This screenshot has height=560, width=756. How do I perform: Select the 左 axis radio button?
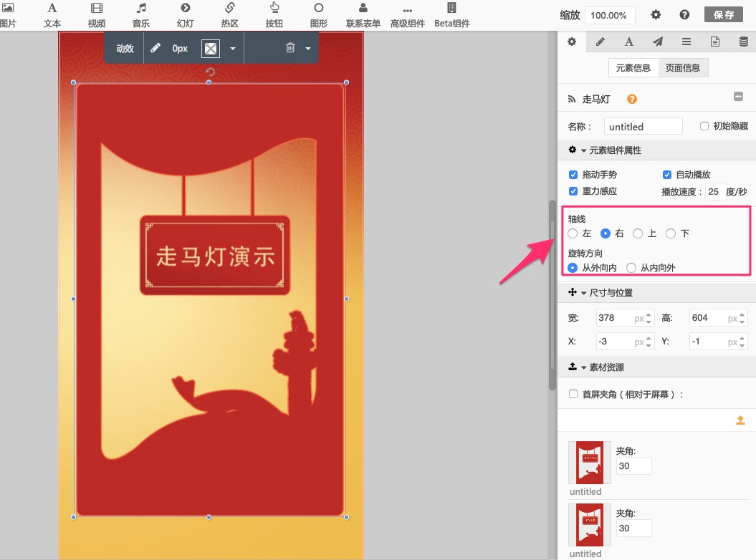[573, 233]
